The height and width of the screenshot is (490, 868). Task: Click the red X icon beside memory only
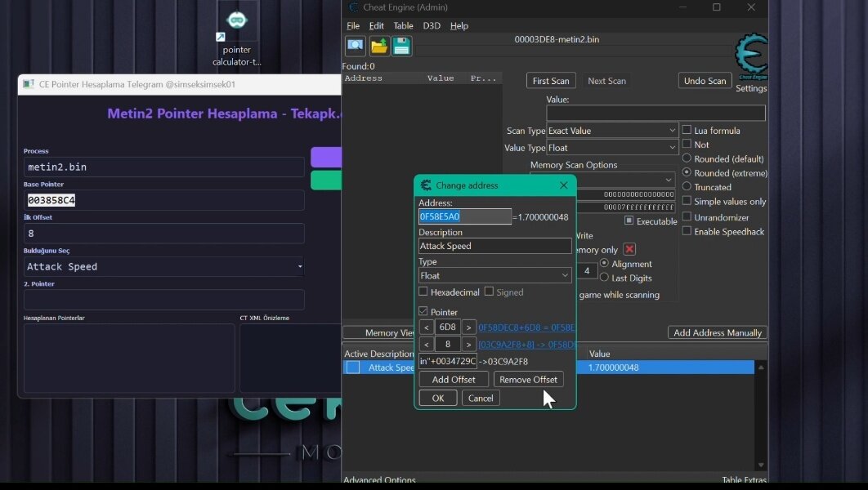tap(629, 249)
